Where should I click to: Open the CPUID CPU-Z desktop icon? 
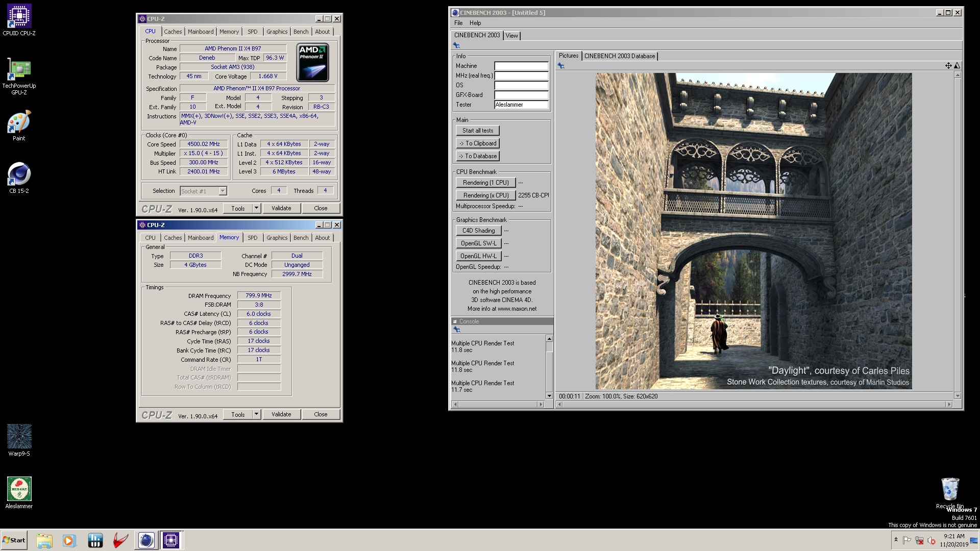point(19,20)
